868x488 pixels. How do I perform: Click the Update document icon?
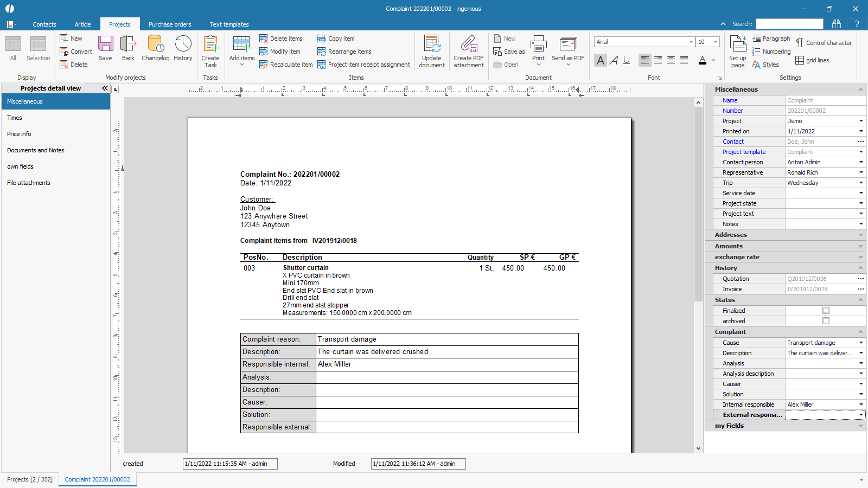click(x=432, y=44)
